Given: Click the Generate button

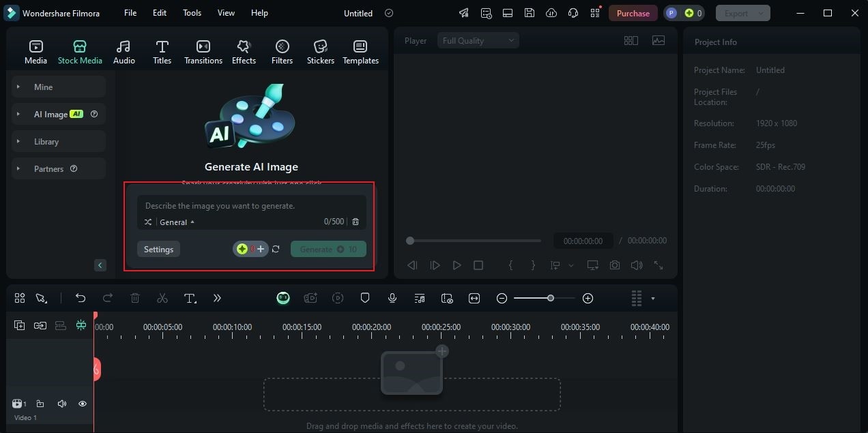Looking at the screenshot, I should pyautogui.click(x=328, y=249).
